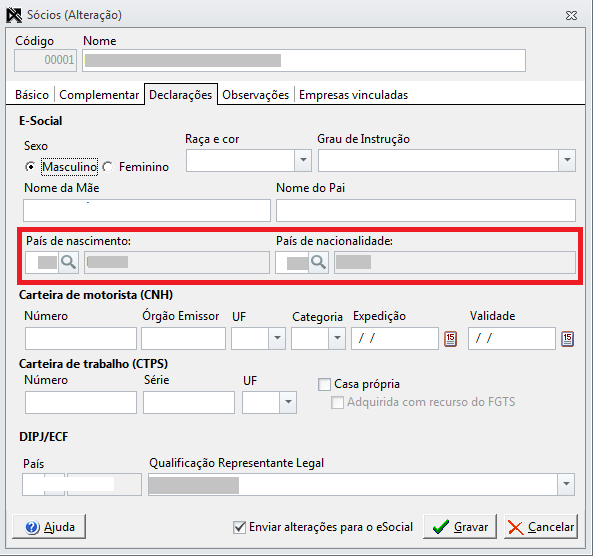Open the CNH Categoria dropdown
Screen dimensions: 593x557
coord(337,338)
